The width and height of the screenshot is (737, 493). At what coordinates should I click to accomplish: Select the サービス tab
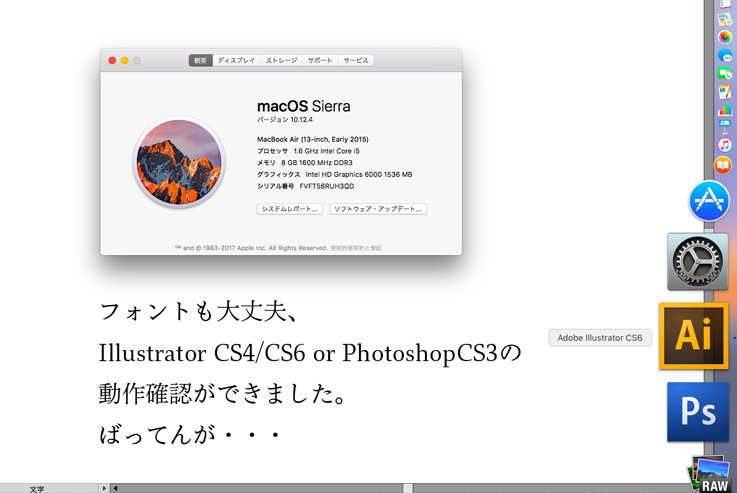[x=356, y=60]
